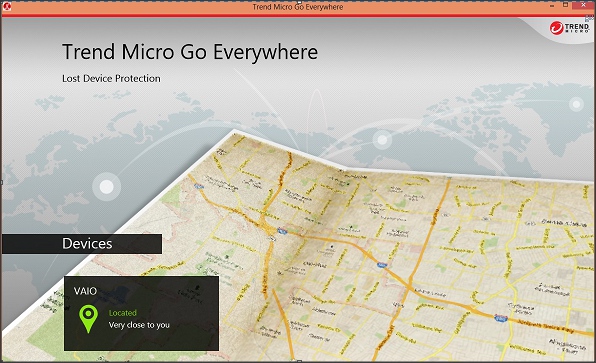Select the Devices section header
Image resolution: width=596 pixels, height=363 pixels.
click(82, 244)
